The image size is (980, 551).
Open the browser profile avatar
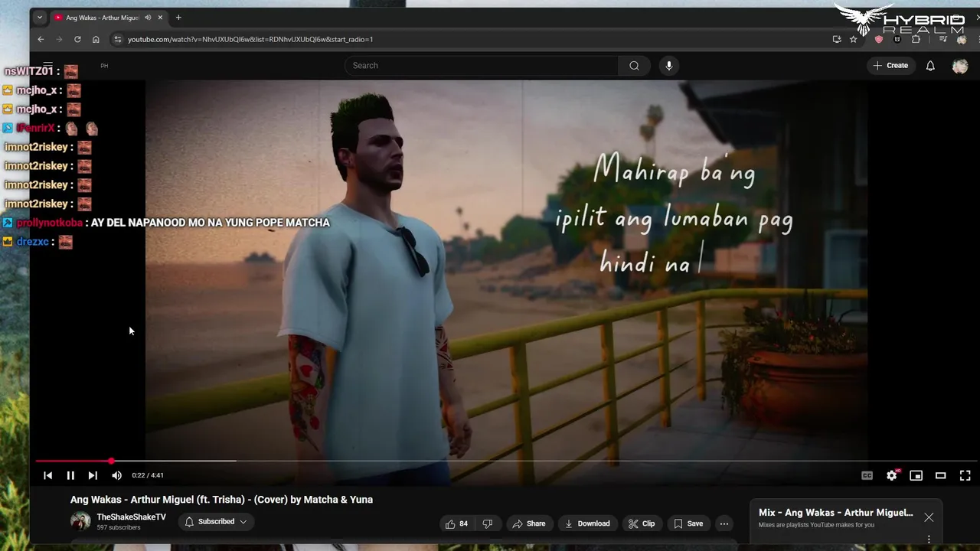[962, 39]
